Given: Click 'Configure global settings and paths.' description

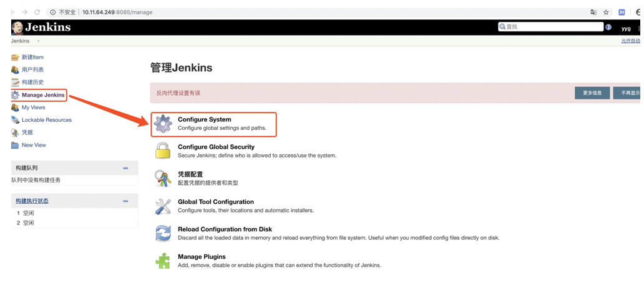Looking at the screenshot, I should click(x=222, y=128).
